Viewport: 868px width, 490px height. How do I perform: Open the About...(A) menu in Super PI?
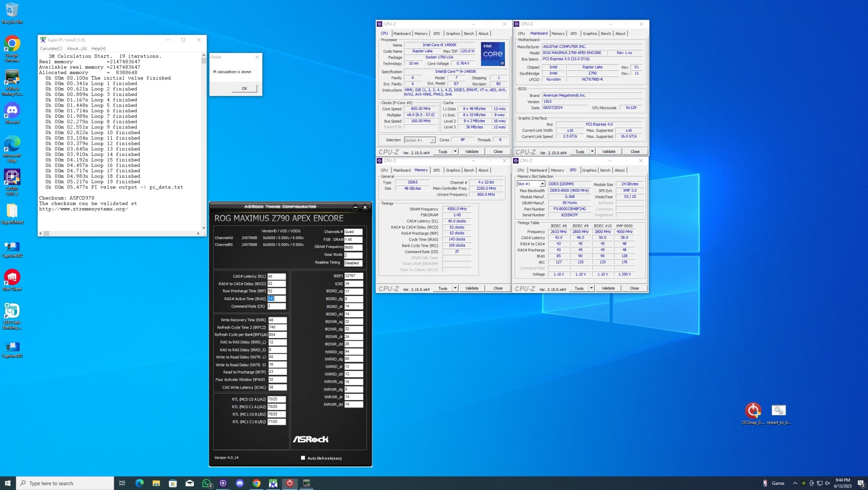[77, 48]
